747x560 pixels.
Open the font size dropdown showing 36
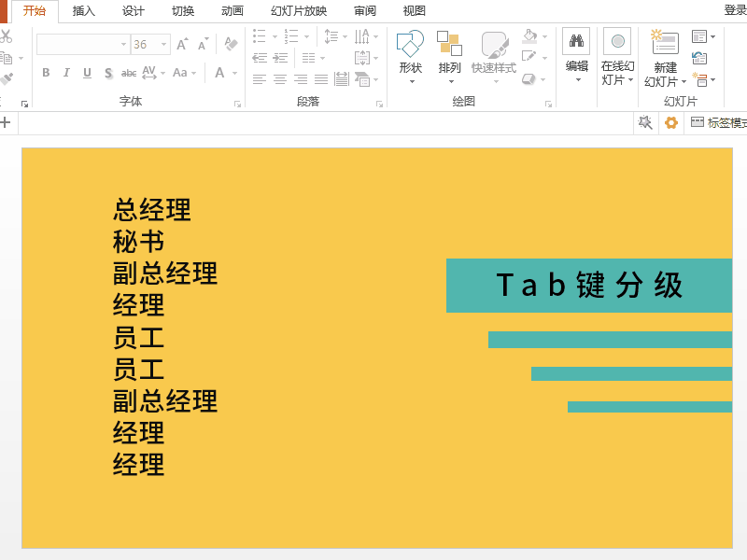164,44
